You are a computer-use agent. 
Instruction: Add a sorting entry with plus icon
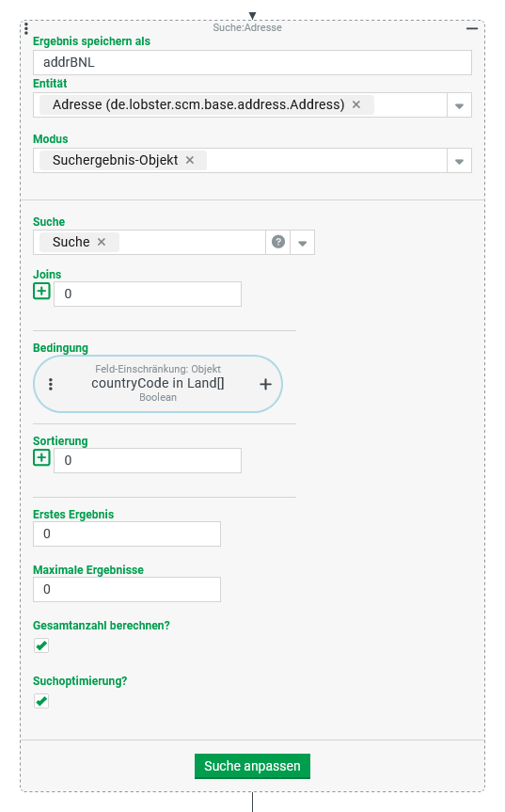pos(41,458)
